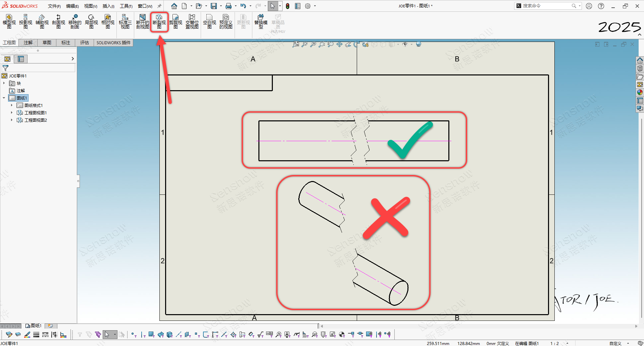Click the Save icon in top toolbar
This screenshot has height=346, width=644.
pyautogui.click(x=213, y=6)
